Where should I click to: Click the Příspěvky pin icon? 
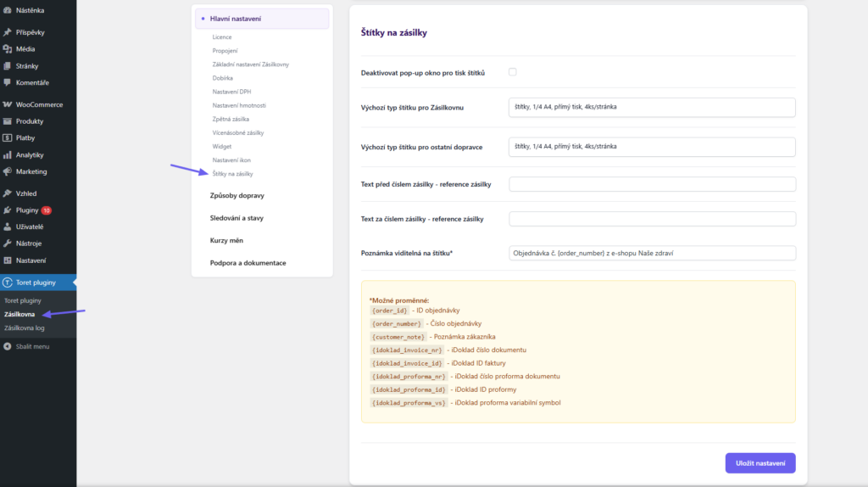7,32
